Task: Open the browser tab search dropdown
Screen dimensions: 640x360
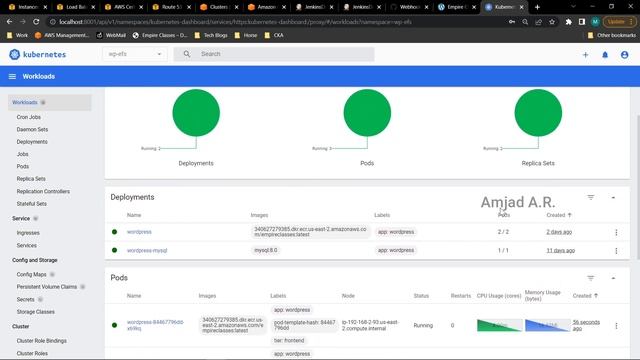Action: (573, 7)
